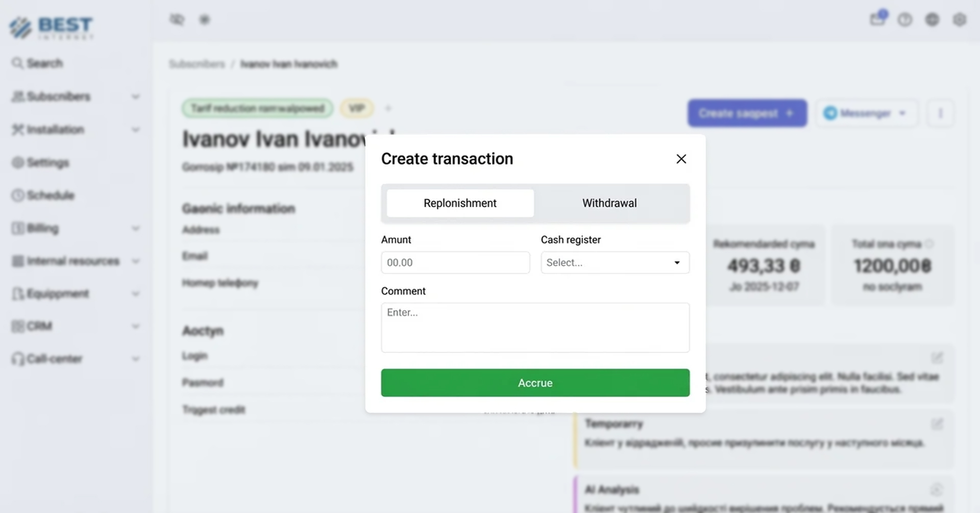Image resolution: width=980 pixels, height=513 pixels.
Task: Switch to the Withdrawal tab
Action: point(609,203)
